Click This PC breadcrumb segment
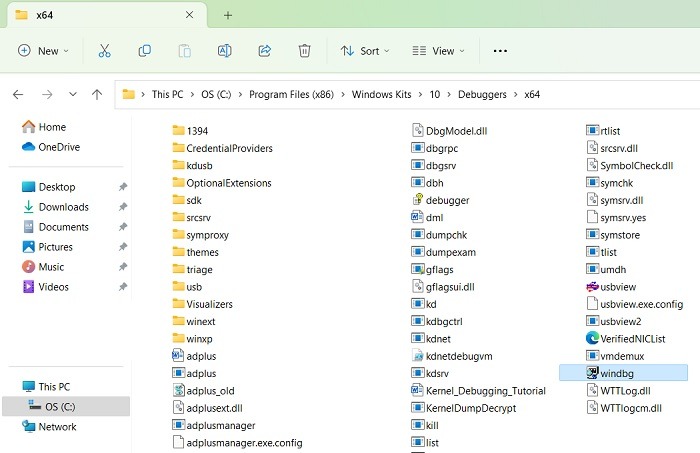This screenshot has height=453, width=700. (x=167, y=95)
